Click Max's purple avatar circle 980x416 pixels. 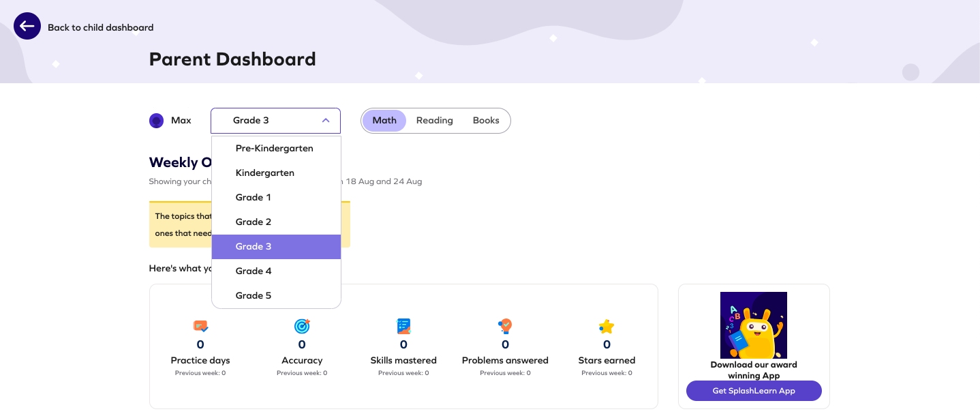coord(156,120)
